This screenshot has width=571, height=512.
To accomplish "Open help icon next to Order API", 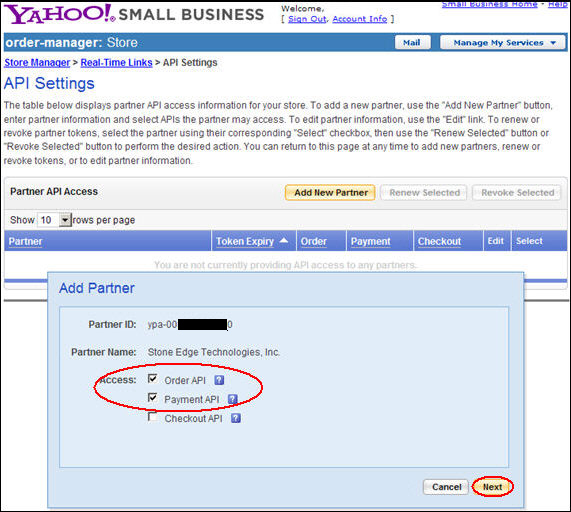I will coord(219,380).
